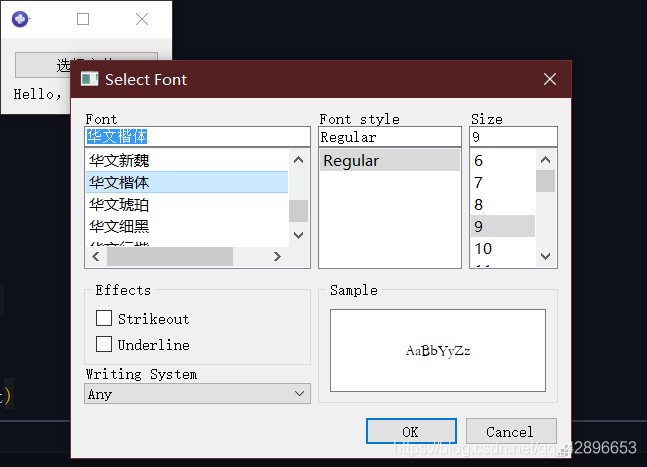Click the size list scrollbar thumb
This screenshot has width=647, height=467.
(x=545, y=181)
